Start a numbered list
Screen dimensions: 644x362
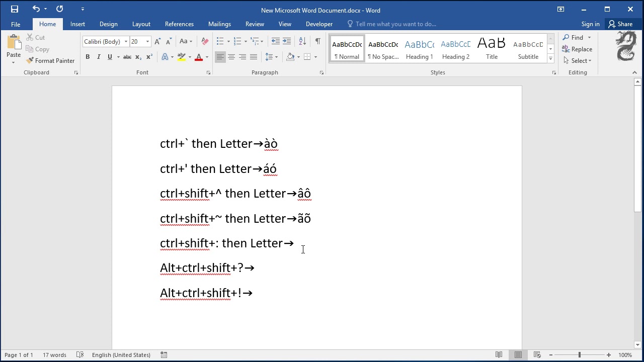point(237,42)
